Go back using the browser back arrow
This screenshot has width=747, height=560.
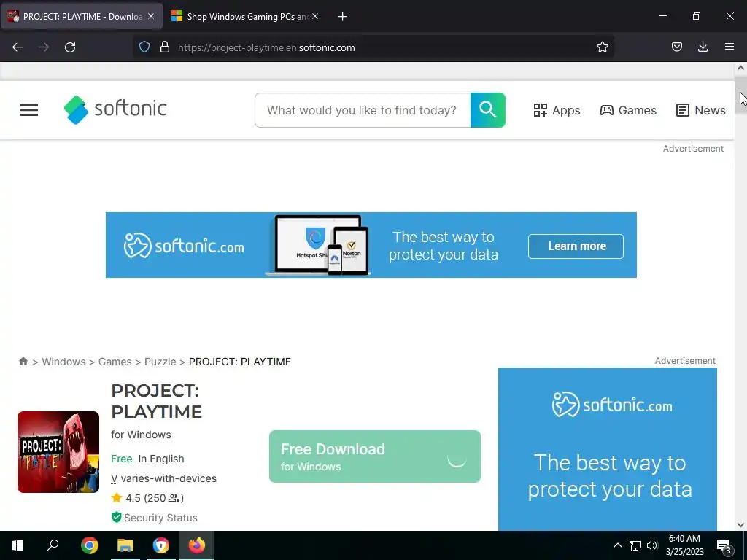click(x=18, y=47)
